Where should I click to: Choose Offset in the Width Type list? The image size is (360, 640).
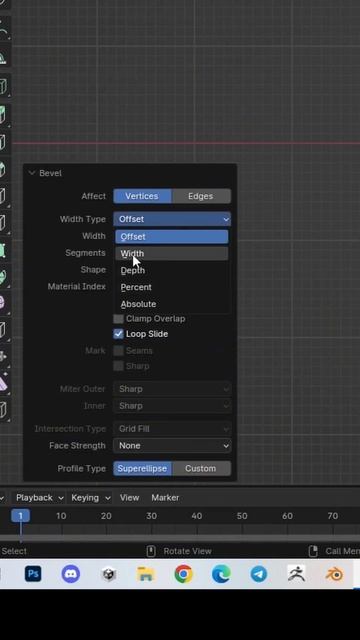tap(172, 237)
